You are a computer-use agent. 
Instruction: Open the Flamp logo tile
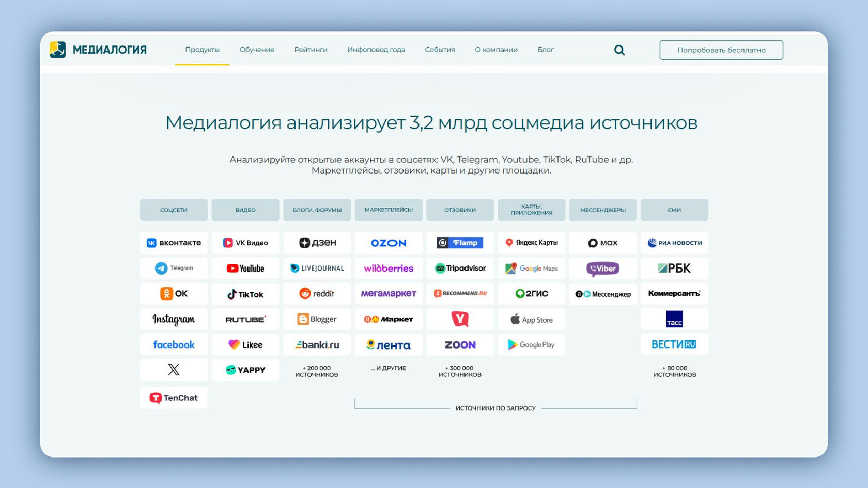pos(460,243)
